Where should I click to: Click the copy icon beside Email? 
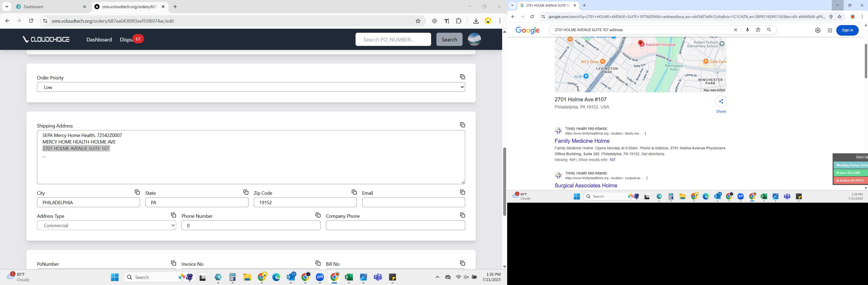tap(462, 192)
